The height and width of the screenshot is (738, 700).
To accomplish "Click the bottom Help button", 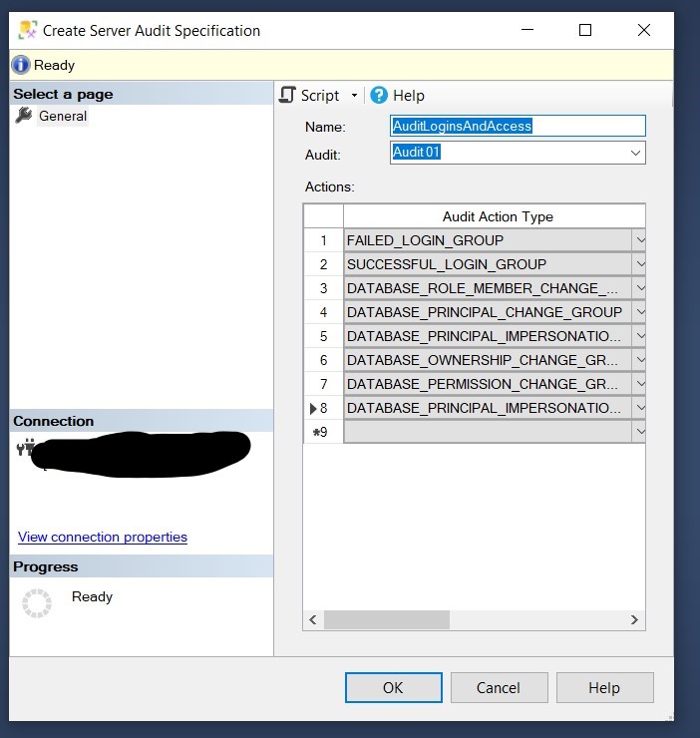I will tap(605, 688).
